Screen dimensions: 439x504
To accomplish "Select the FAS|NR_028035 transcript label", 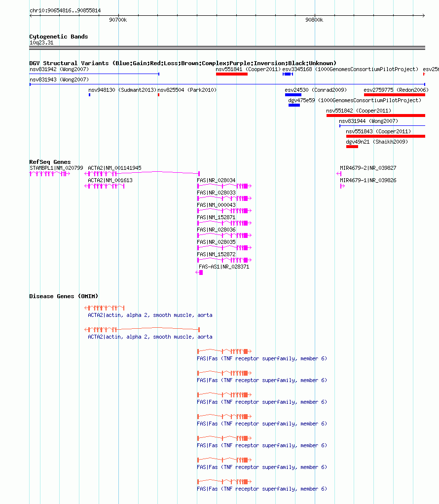I will coord(216,242).
